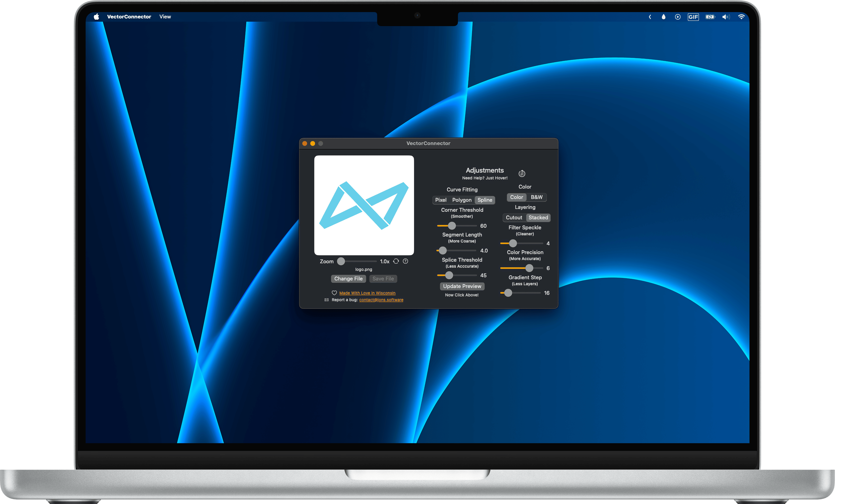Close the VectorConnector window
The width and height of the screenshot is (852, 504).
(305, 144)
